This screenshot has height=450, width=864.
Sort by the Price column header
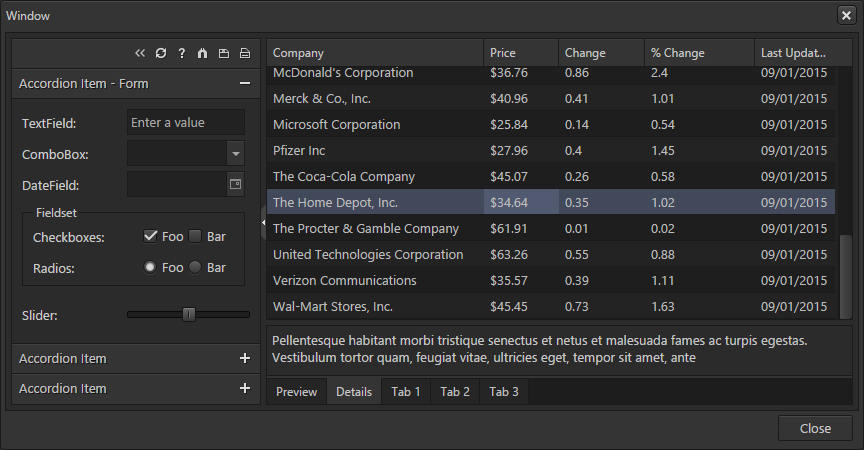521,53
